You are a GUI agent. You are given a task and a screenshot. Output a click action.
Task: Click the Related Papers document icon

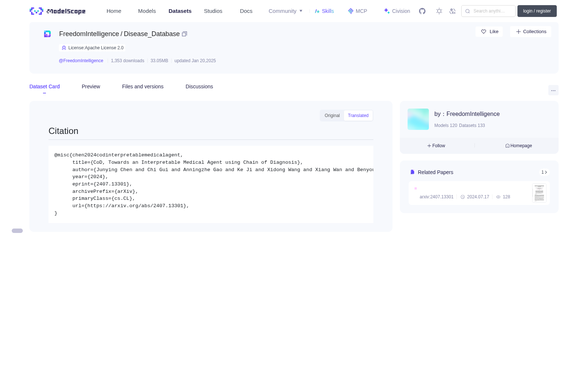coord(412,172)
